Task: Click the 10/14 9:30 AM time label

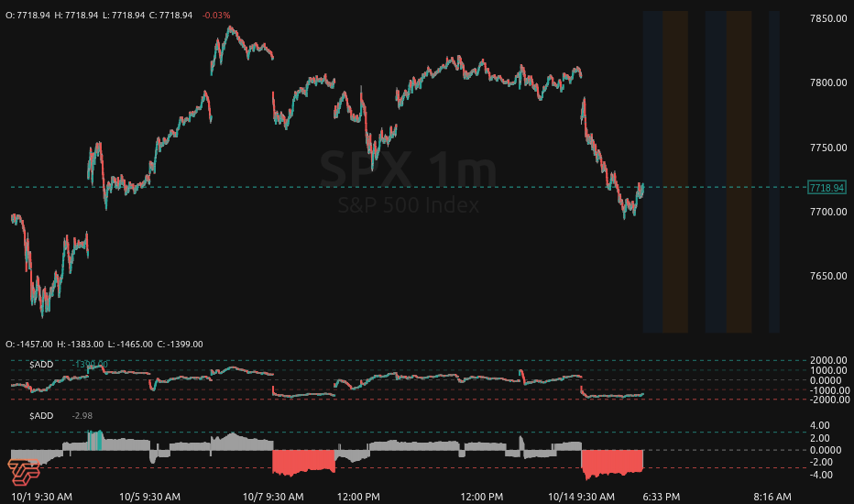Action: 581,497
